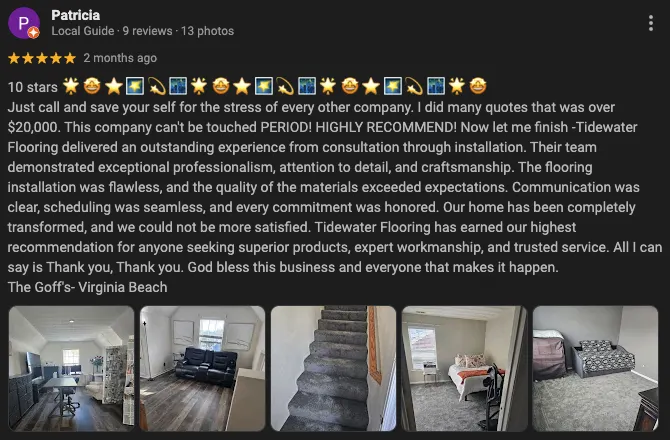Open the photo of the carpeted staircase

click(333, 368)
